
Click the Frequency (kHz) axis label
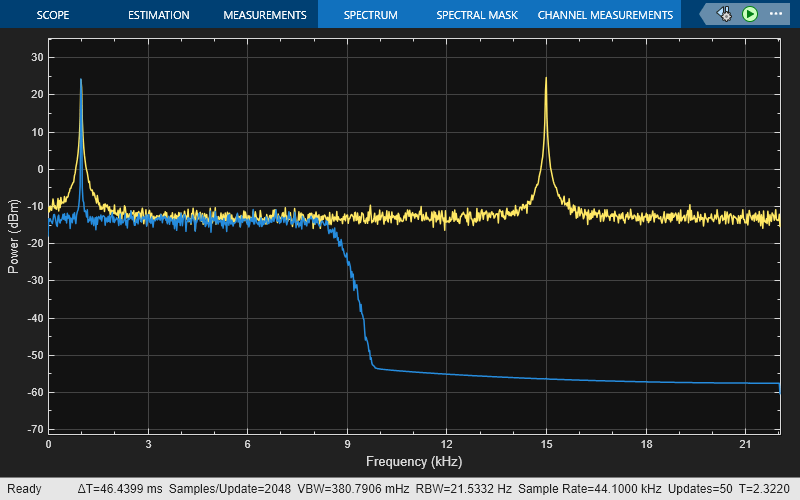(414, 462)
